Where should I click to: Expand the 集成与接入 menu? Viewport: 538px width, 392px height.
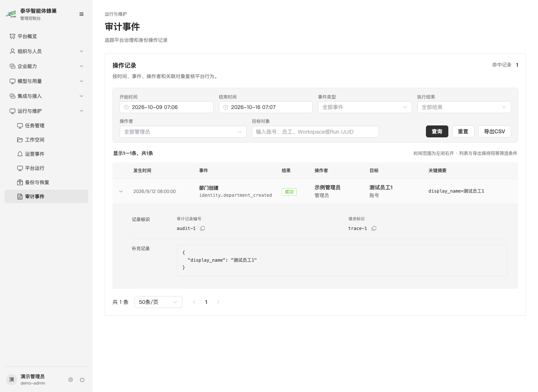(46, 96)
